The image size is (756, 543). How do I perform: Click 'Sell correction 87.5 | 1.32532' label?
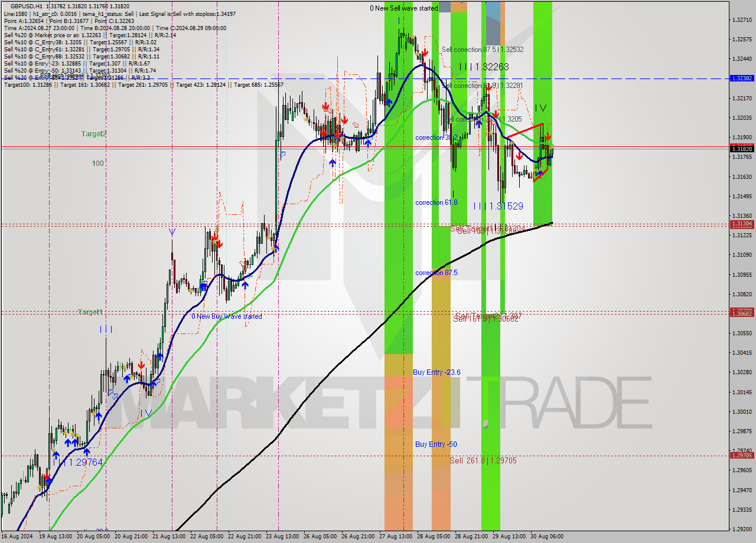[483, 50]
